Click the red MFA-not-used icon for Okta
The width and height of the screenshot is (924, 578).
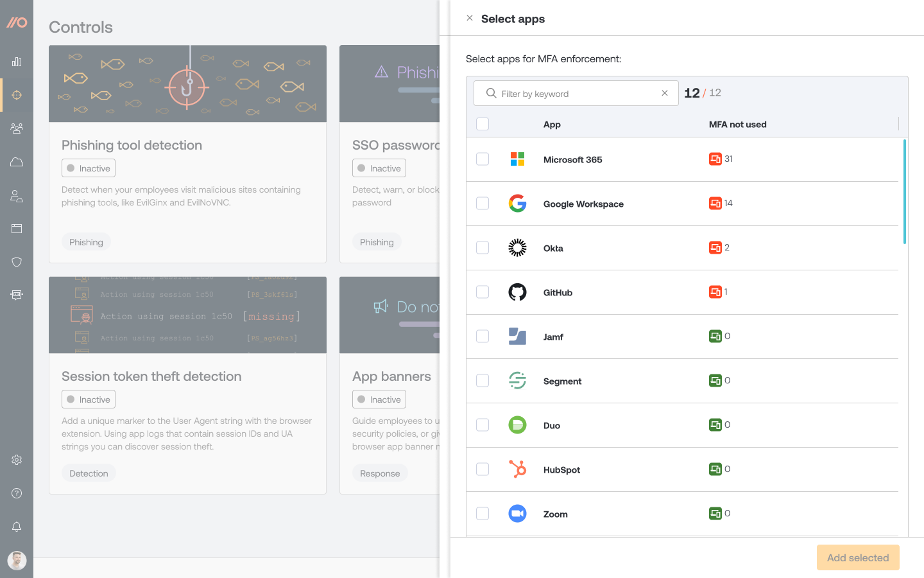click(715, 247)
